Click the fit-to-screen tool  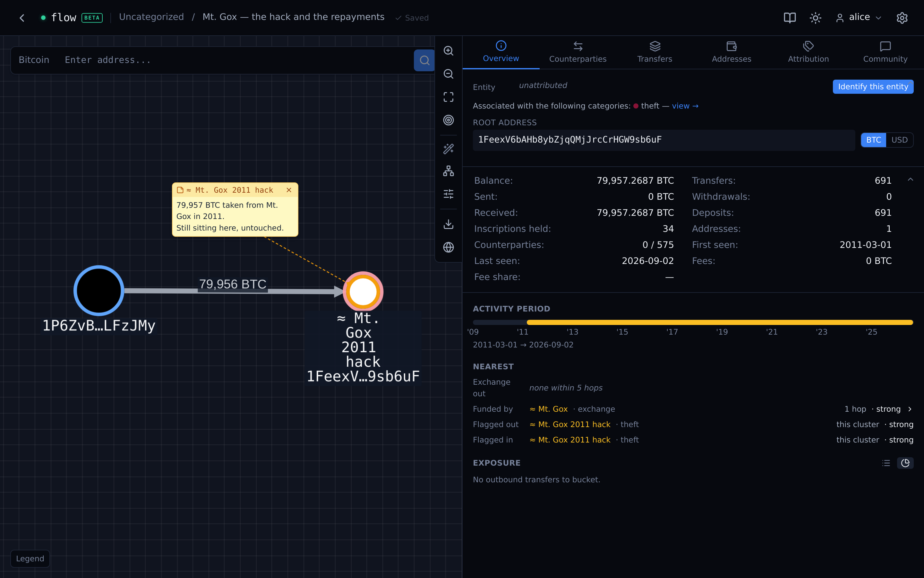448,97
